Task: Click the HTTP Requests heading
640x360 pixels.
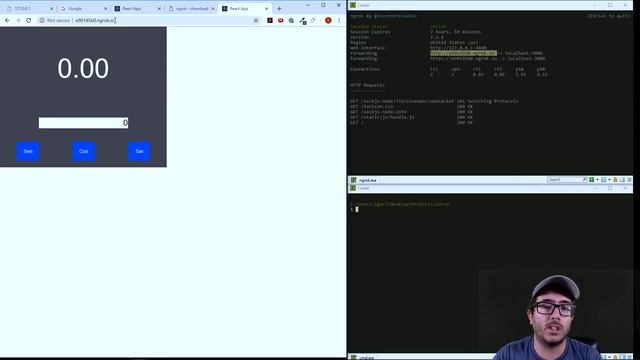Action: (367, 85)
